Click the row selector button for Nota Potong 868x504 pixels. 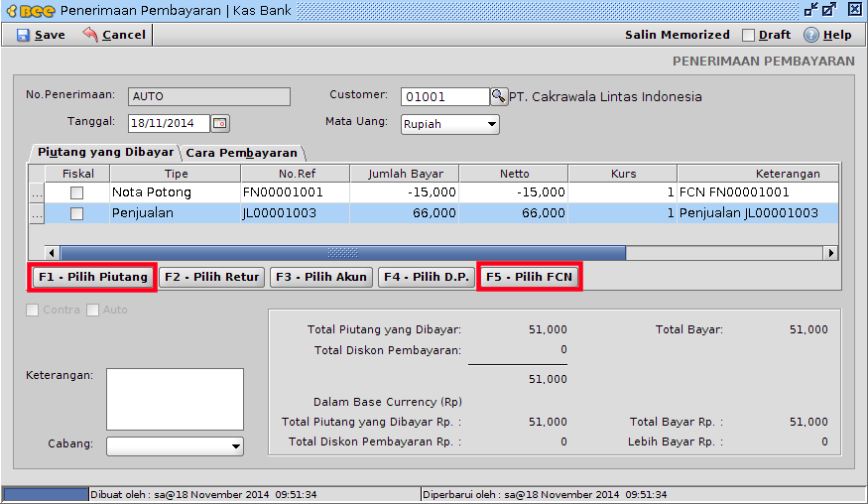37,192
